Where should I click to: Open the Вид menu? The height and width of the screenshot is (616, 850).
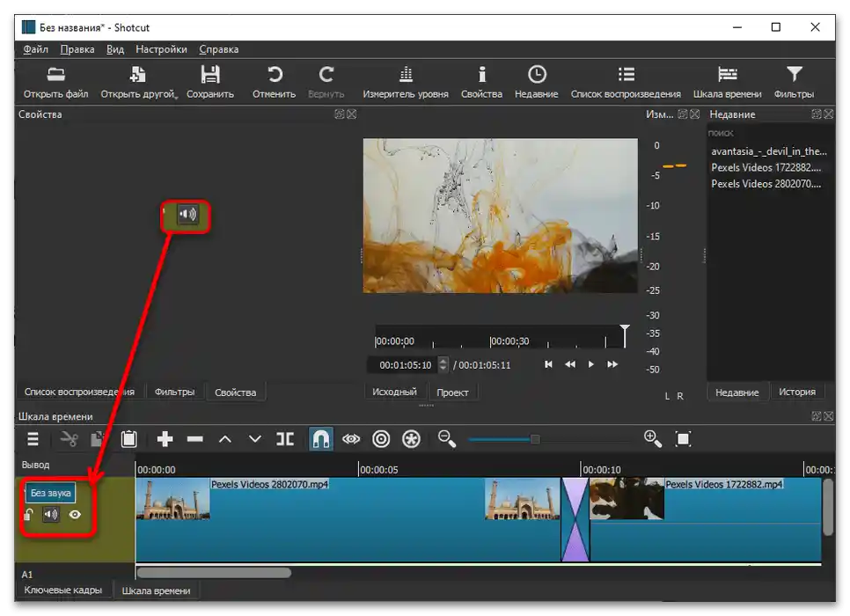[115, 49]
